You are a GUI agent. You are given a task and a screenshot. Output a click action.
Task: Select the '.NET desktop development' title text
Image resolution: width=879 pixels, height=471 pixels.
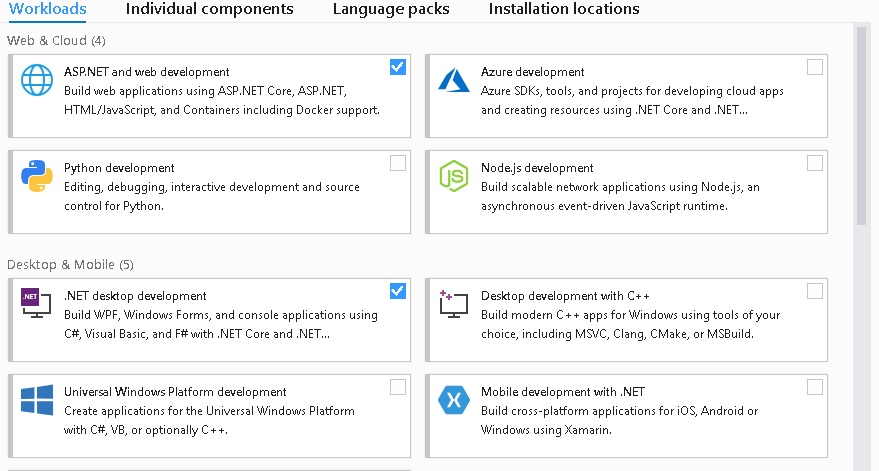pyautogui.click(x=135, y=296)
